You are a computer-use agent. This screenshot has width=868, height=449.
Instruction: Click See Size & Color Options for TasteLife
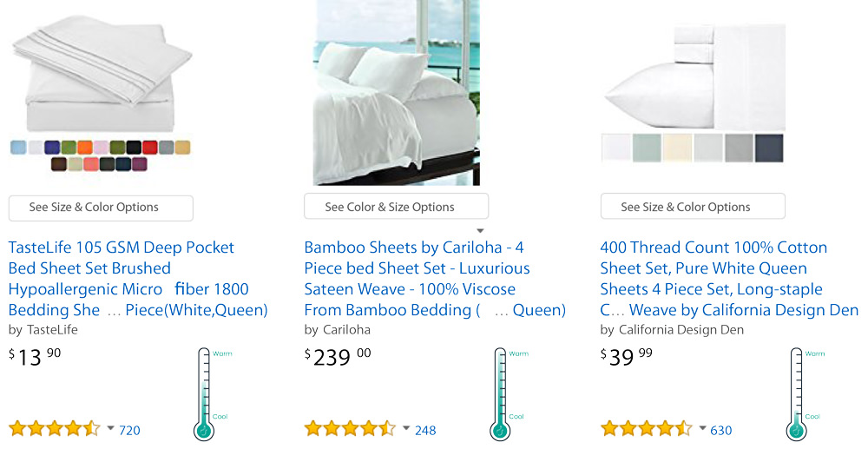click(101, 208)
